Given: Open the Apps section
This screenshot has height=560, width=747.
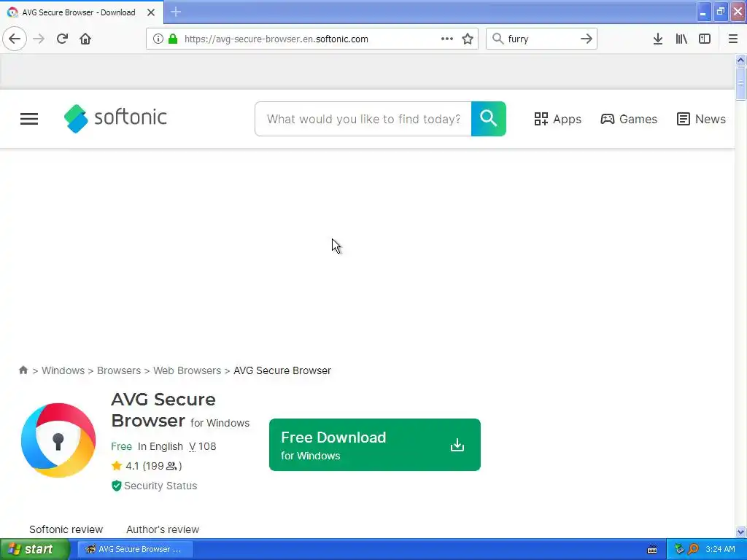Looking at the screenshot, I should [x=557, y=119].
